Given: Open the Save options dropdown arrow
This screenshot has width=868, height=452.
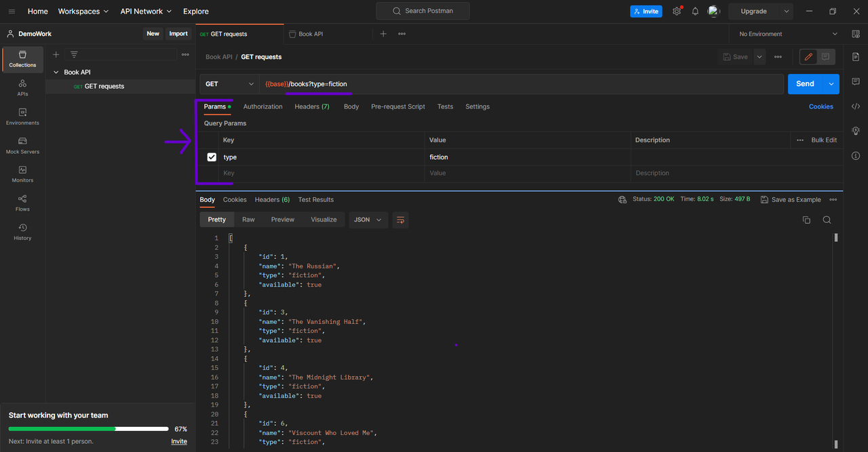Looking at the screenshot, I should coord(759,57).
